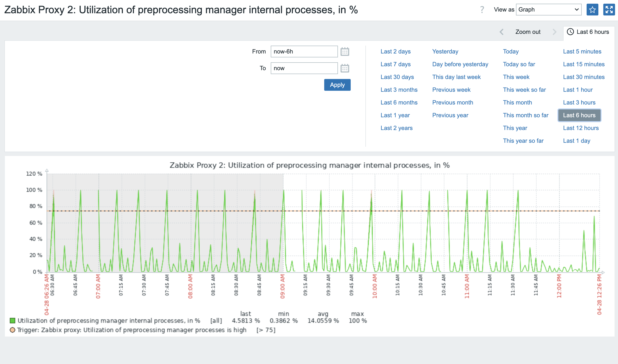Click the 09:00 AM timeline label
618x364 pixels.
(283, 286)
